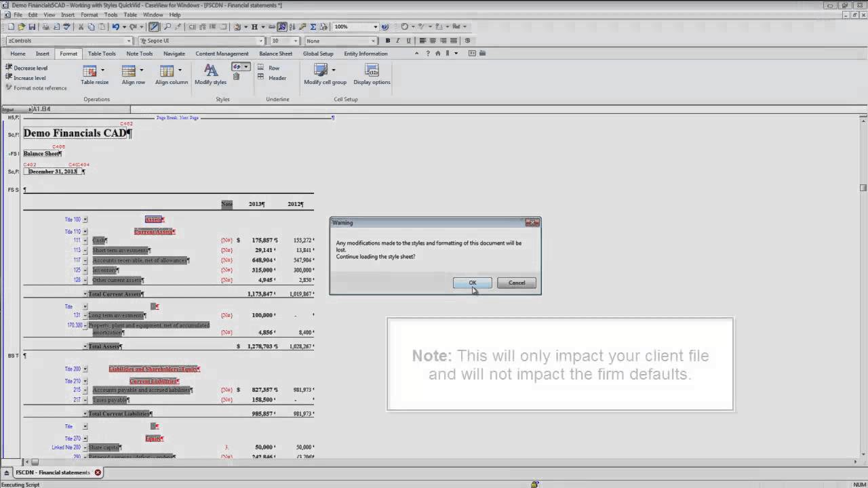This screenshot has width=868, height=488.
Task: Open Modify styles in the Styles group
Action: (x=211, y=75)
